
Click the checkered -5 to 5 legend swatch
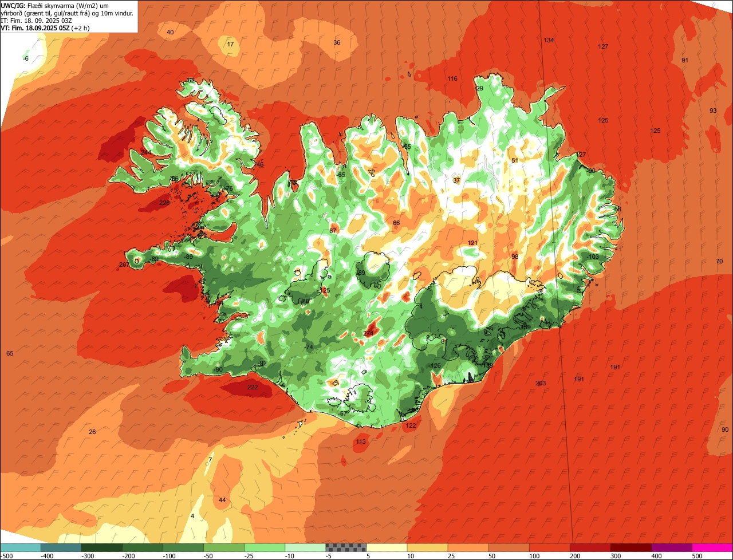coord(346,547)
